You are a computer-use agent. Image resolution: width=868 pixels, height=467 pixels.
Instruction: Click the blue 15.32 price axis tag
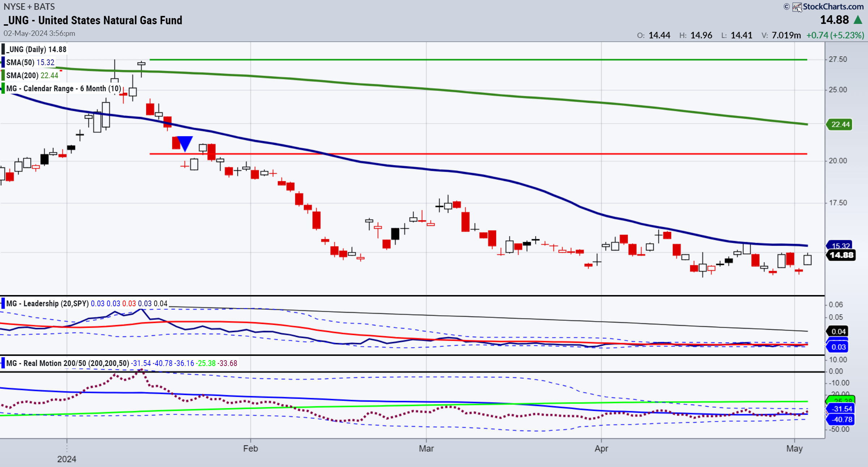[x=840, y=245]
